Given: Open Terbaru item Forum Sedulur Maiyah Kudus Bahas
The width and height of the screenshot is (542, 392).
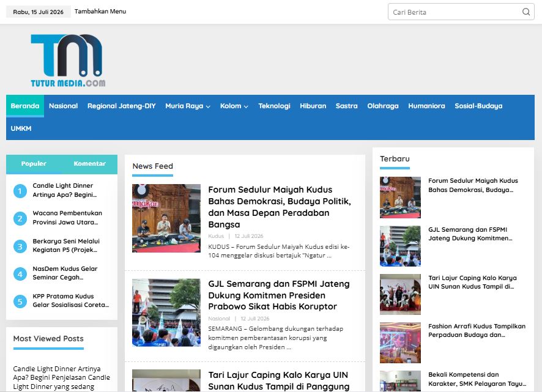Looking at the screenshot, I should (x=473, y=185).
